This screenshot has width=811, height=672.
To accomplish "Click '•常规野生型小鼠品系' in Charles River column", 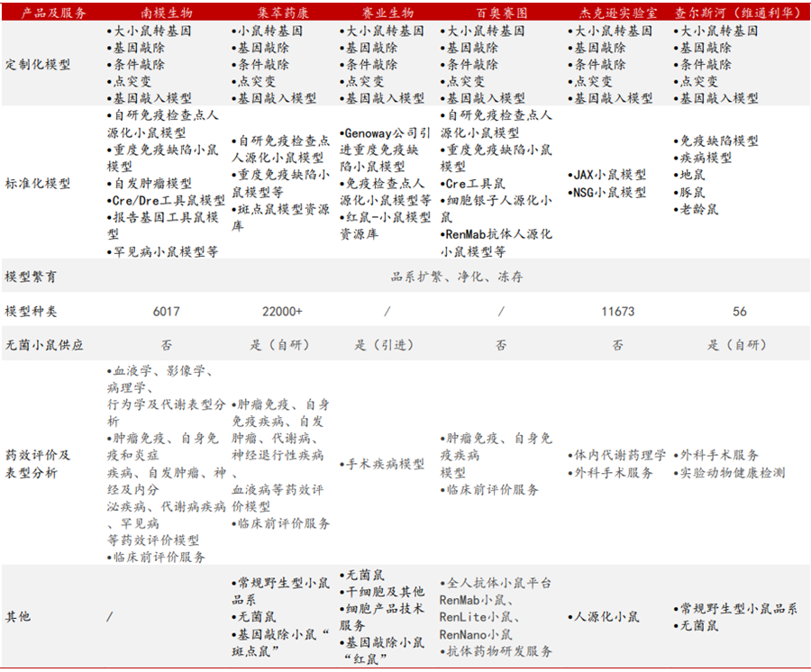I will [x=735, y=608].
